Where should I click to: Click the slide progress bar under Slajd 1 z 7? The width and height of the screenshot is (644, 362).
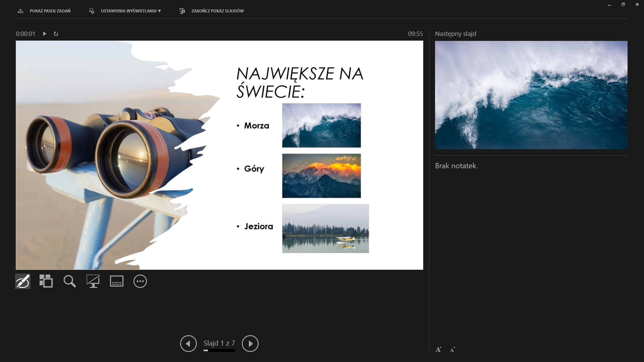point(219,351)
